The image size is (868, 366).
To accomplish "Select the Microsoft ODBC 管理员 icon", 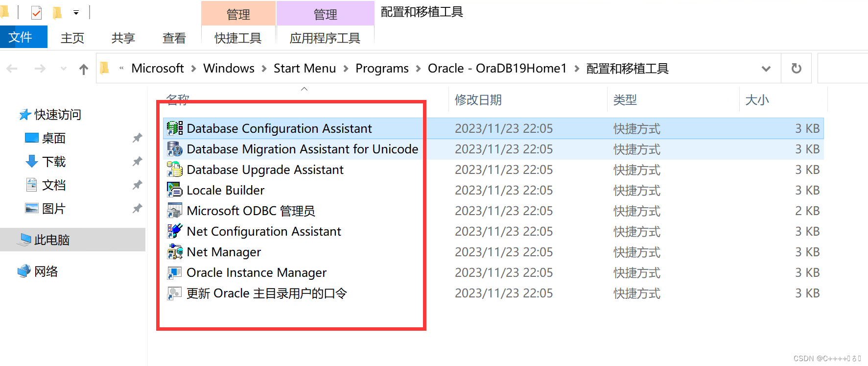I will tap(175, 211).
